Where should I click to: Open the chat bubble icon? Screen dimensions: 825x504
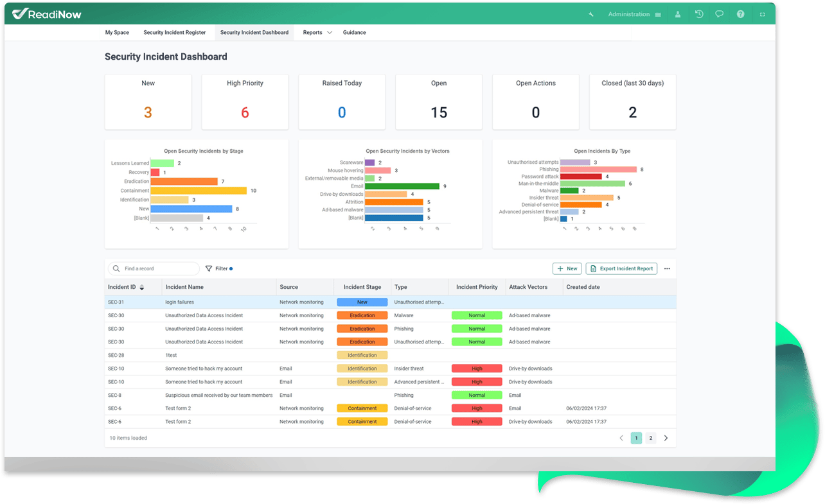click(x=720, y=14)
